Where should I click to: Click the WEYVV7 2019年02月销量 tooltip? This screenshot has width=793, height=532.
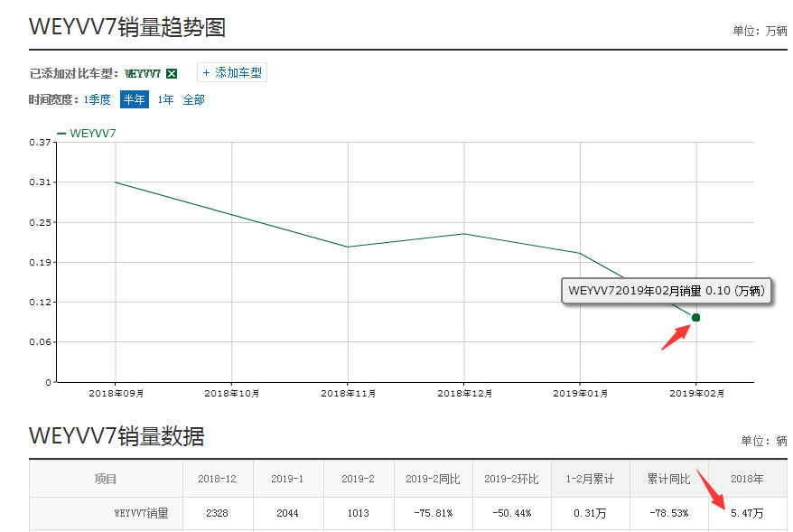click(x=666, y=291)
